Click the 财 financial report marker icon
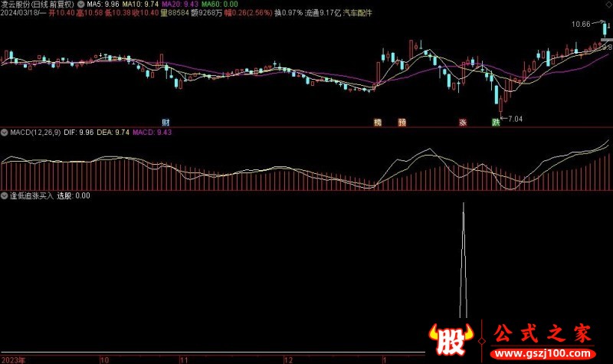The height and width of the screenshot is (364, 613). pyautogui.click(x=165, y=123)
